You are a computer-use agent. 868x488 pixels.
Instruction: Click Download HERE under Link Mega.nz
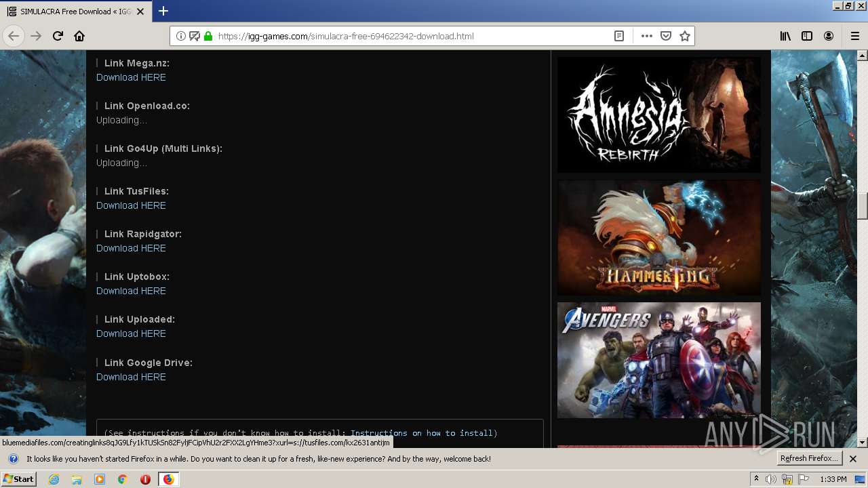(131, 77)
